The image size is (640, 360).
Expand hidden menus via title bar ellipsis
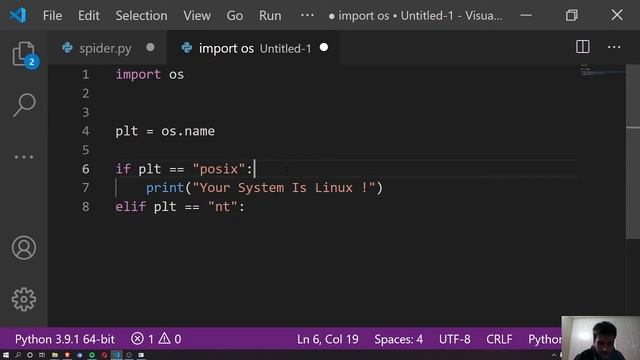[x=307, y=15]
